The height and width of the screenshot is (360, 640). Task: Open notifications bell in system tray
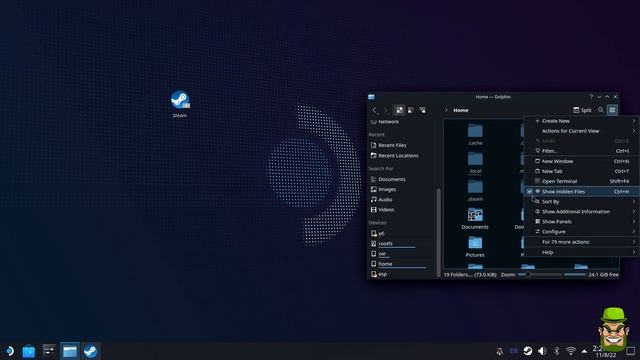pos(500,351)
